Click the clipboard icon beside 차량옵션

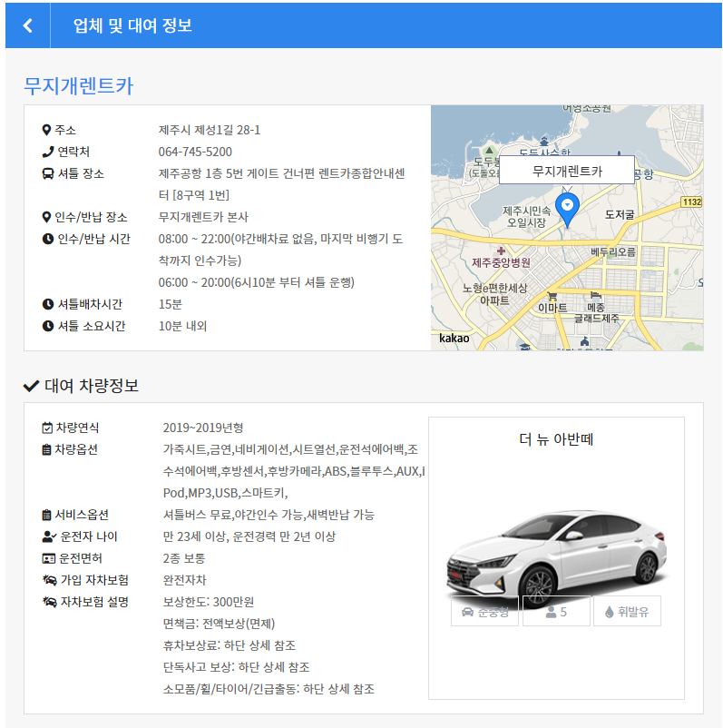click(x=46, y=449)
